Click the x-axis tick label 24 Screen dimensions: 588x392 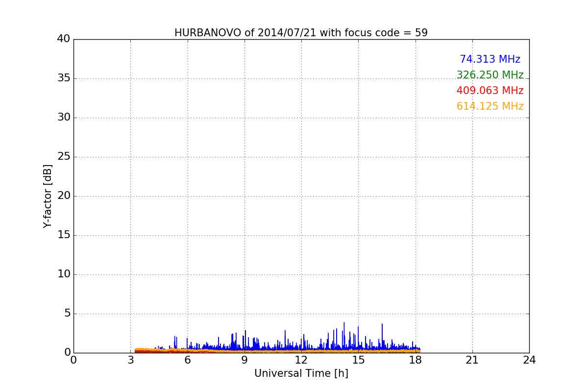529,360
